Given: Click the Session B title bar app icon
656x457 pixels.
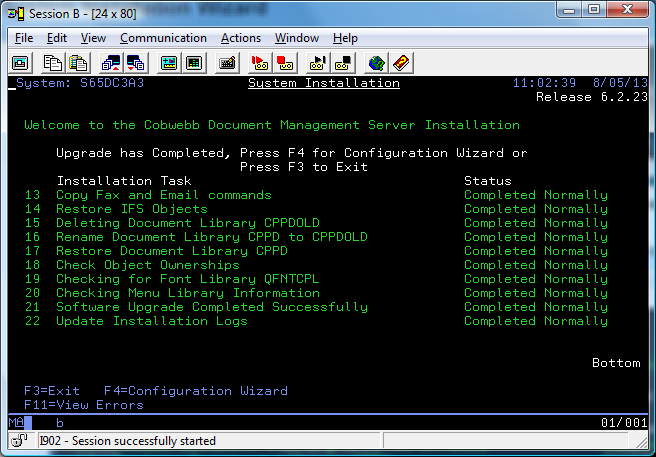Looking at the screenshot, I should pos(16,14).
